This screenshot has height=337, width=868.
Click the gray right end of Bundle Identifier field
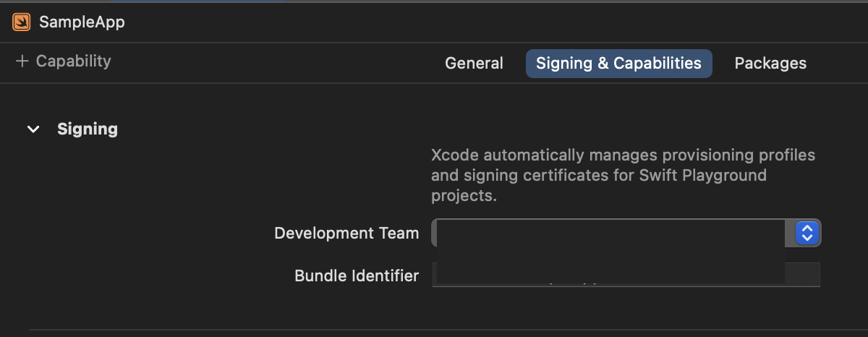802,274
